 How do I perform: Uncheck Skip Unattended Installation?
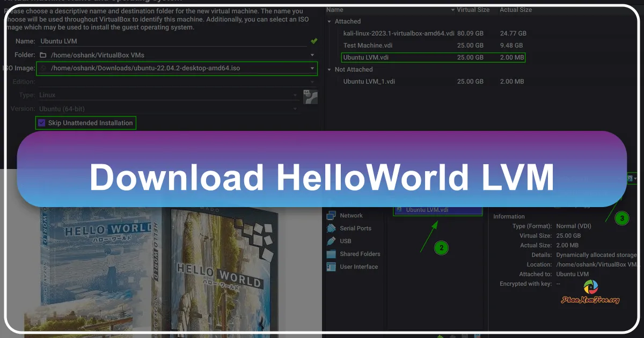(x=41, y=122)
